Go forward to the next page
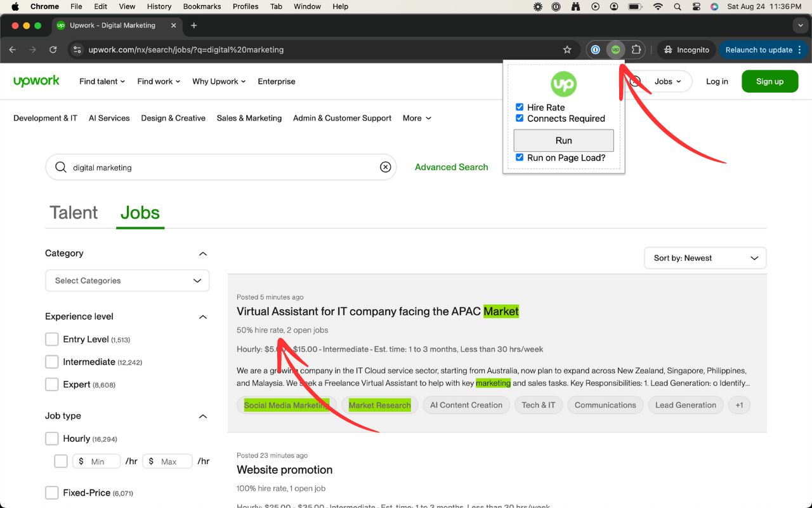 (x=32, y=50)
